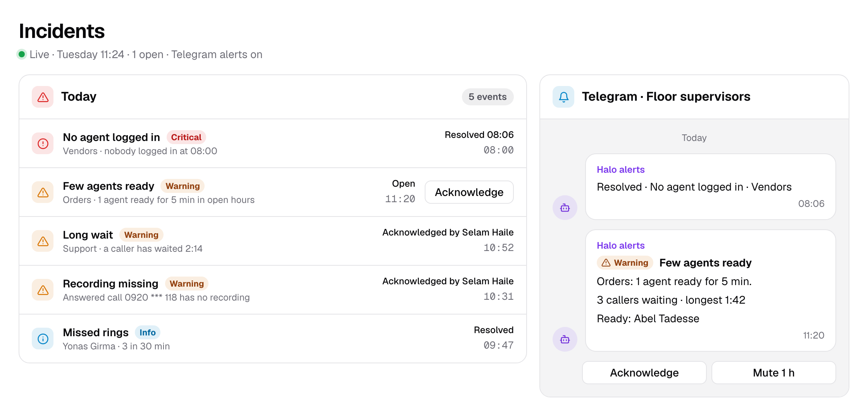Click the Ready: Abel Tadesse line
868x416 pixels.
[648, 318]
